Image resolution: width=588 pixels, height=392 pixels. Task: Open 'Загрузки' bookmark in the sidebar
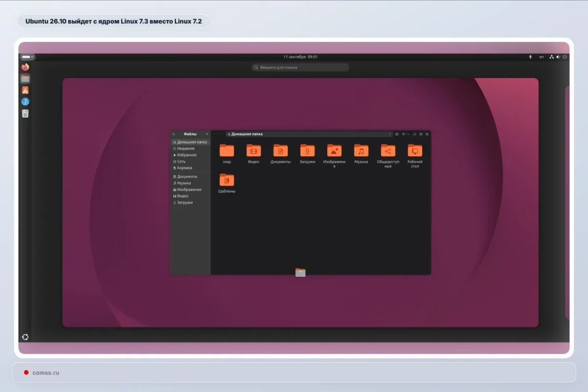[x=190, y=202]
